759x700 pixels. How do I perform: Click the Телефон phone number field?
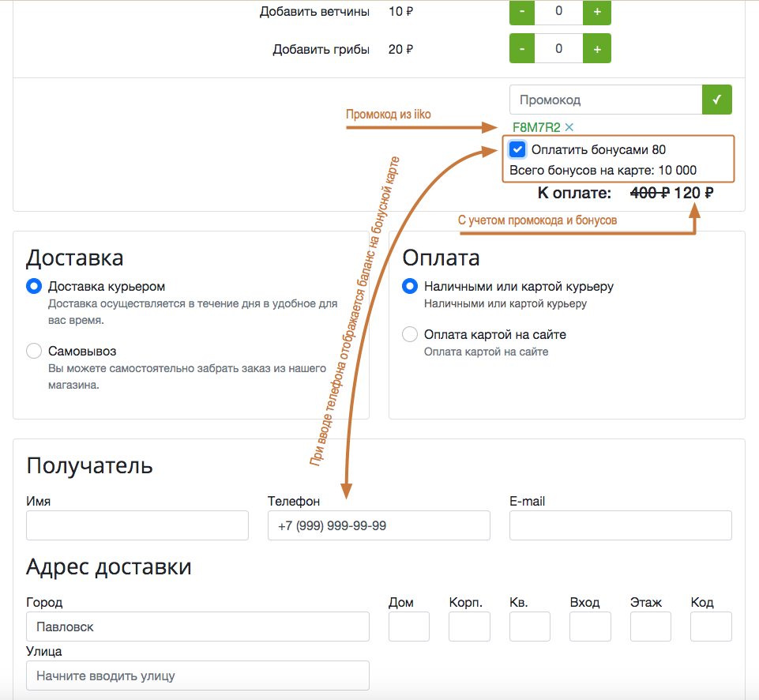coord(378,525)
